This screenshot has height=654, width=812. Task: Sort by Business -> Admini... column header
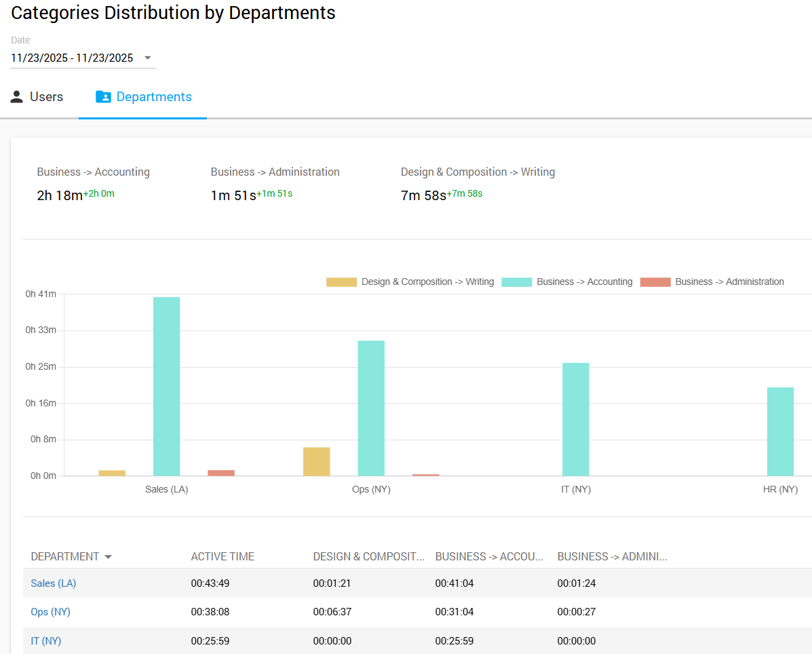pos(612,557)
